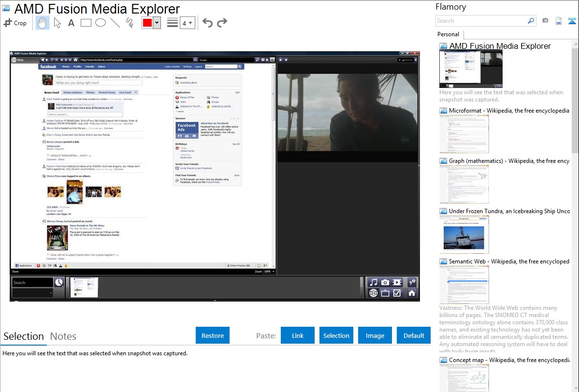Click the 'Concept map - Wikipedia' title text
Screen dimensions: 579x392
pyautogui.click(x=509, y=360)
